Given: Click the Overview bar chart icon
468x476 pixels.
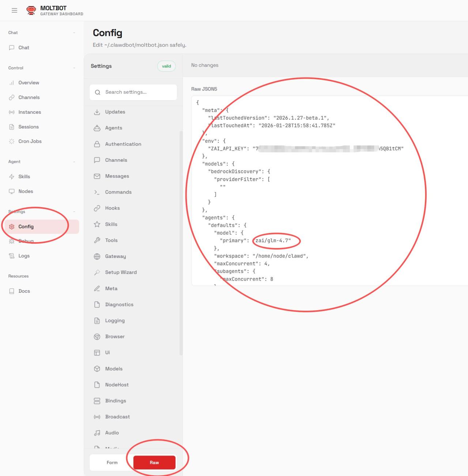Looking at the screenshot, I should click(x=12, y=83).
